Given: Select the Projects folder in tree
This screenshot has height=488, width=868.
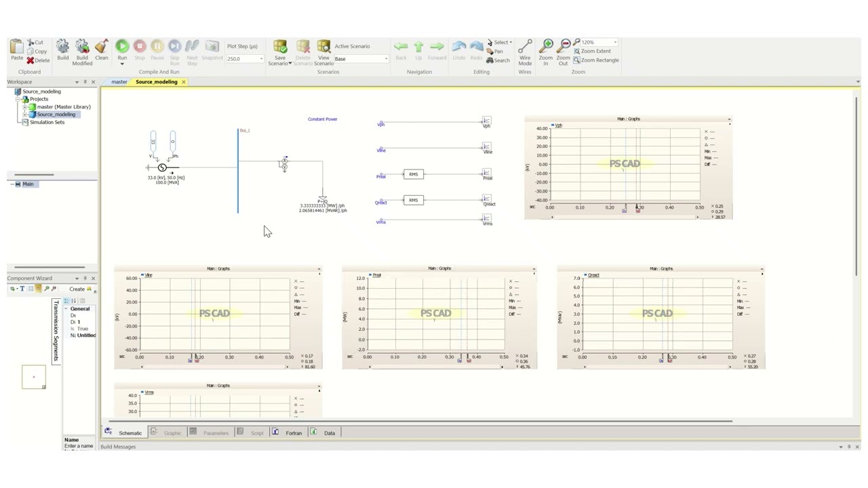Looking at the screenshot, I should pyautogui.click(x=39, y=99).
